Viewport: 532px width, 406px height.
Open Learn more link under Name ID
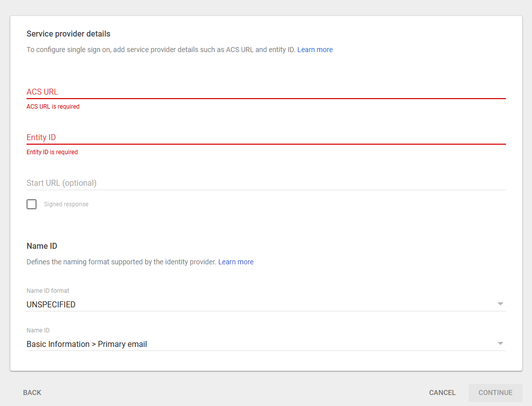coord(236,262)
